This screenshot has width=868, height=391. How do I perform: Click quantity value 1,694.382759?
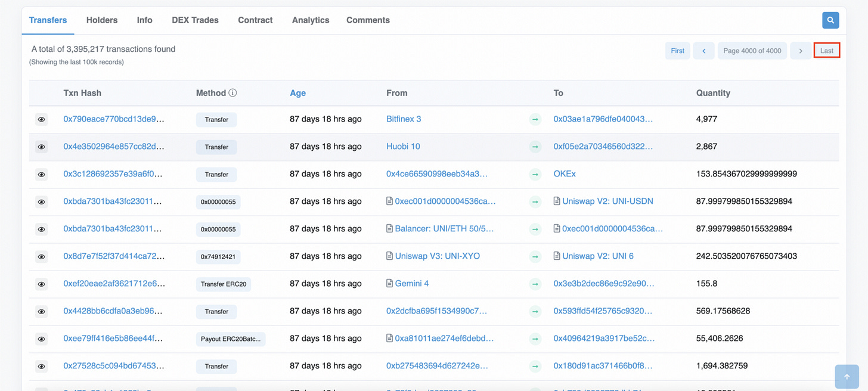[722, 366]
